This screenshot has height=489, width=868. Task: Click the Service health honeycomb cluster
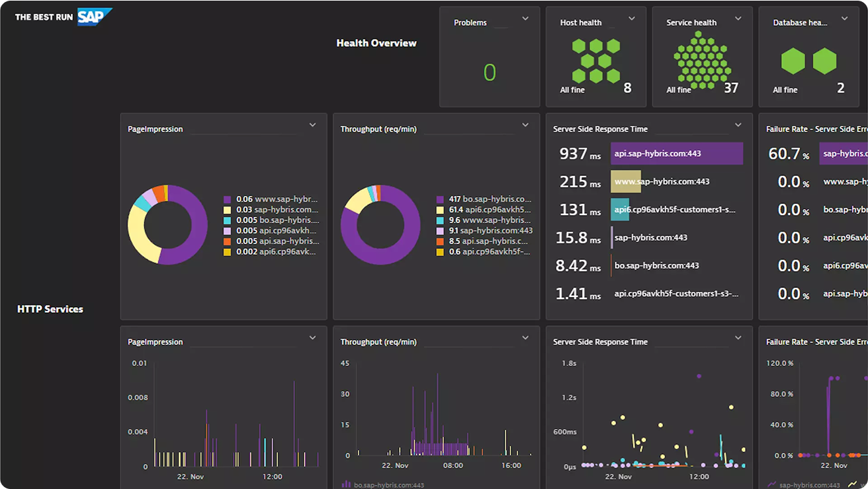[x=702, y=61]
